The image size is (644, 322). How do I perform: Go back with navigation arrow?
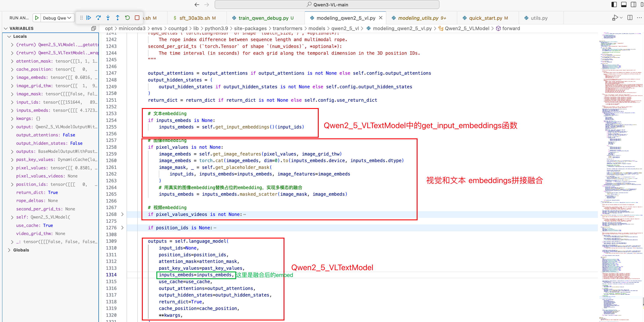coord(197,4)
